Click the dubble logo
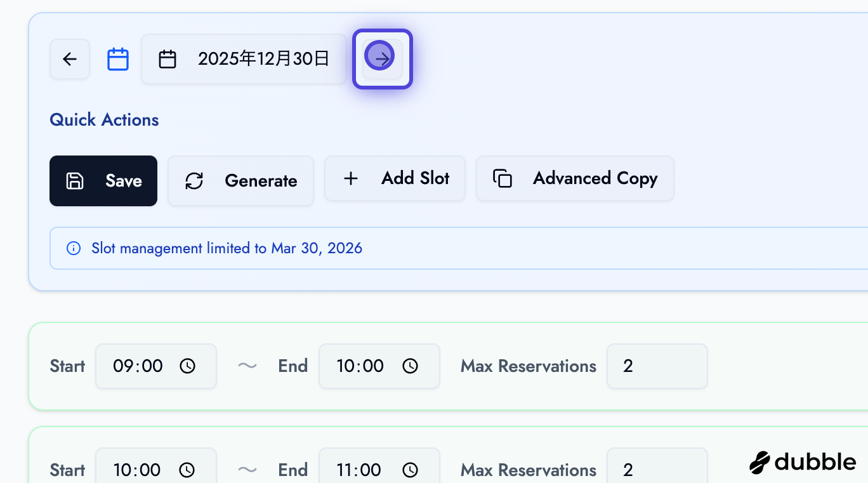 [803, 463]
